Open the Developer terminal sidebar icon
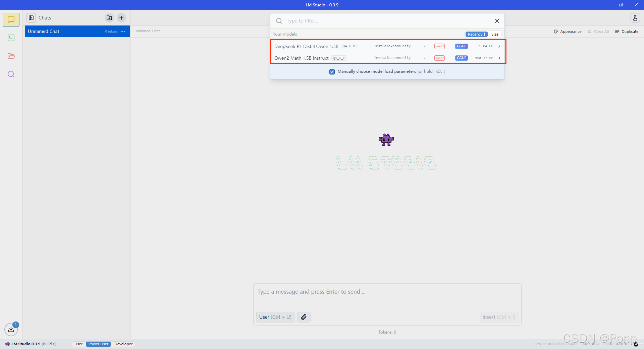This screenshot has height=349, width=644. click(x=11, y=38)
